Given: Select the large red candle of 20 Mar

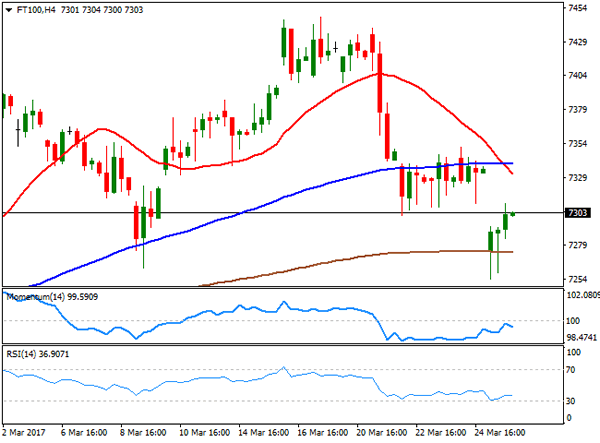Looking at the screenshot, I should click(380, 83).
